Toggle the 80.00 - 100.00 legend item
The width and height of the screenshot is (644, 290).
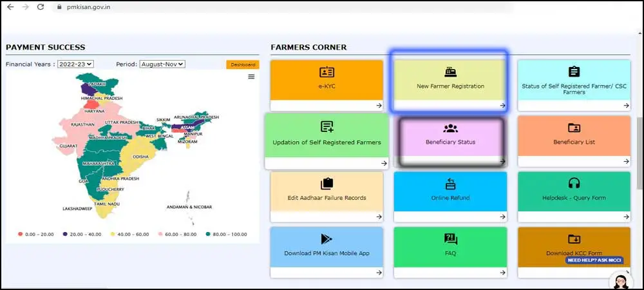(x=226, y=234)
